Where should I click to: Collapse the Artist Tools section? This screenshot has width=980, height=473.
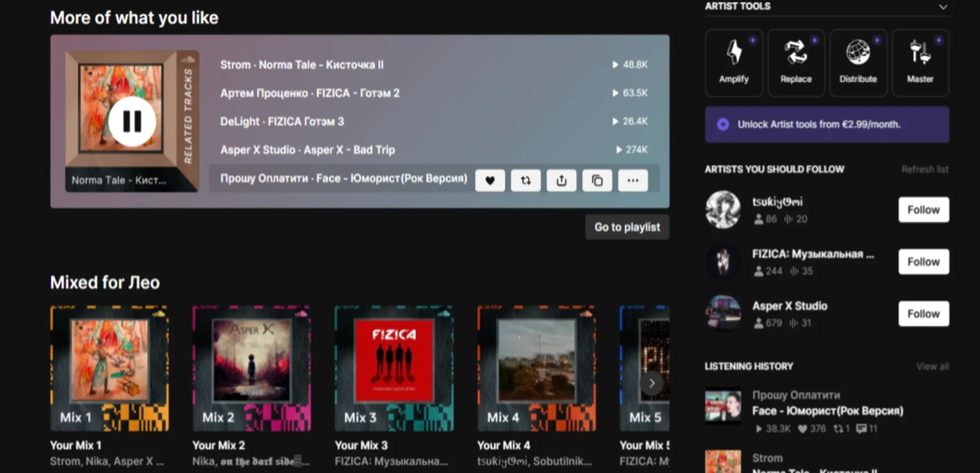point(943,7)
